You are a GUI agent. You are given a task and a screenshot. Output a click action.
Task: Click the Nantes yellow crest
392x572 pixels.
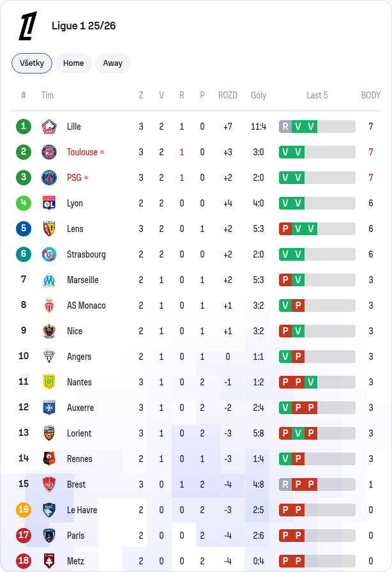(49, 382)
